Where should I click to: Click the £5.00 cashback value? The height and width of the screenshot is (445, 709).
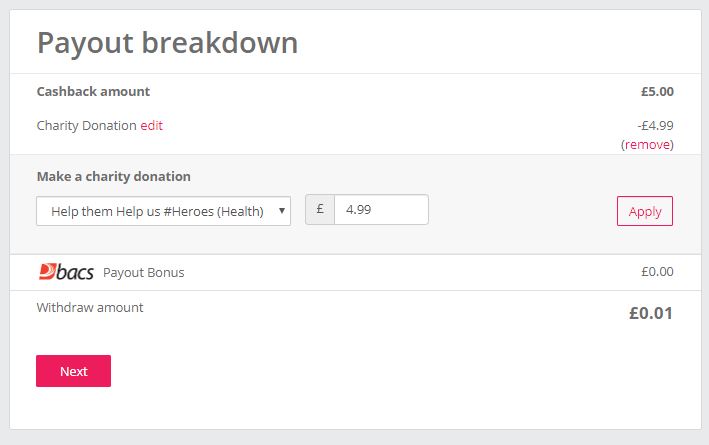tap(657, 91)
